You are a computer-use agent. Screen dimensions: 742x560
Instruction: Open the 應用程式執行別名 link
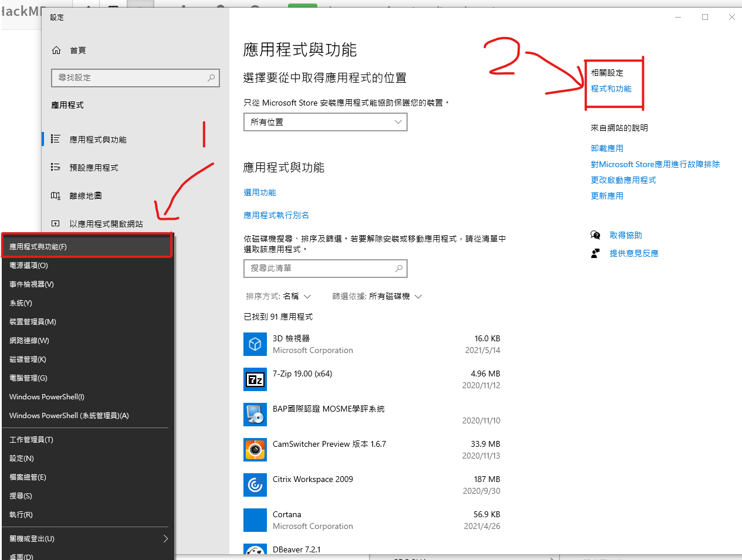(276, 215)
